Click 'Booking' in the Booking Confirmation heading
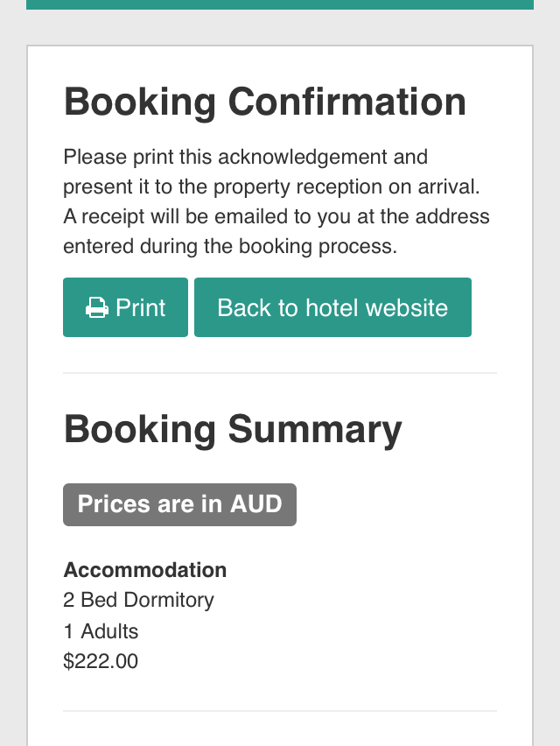Image resolution: width=560 pixels, height=746 pixels. tap(140, 102)
